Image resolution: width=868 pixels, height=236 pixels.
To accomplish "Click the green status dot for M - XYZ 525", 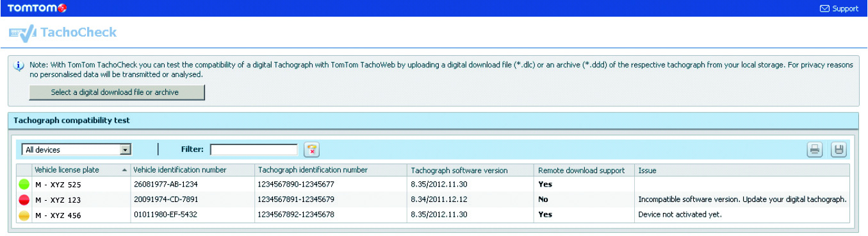I will (x=25, y=185).
